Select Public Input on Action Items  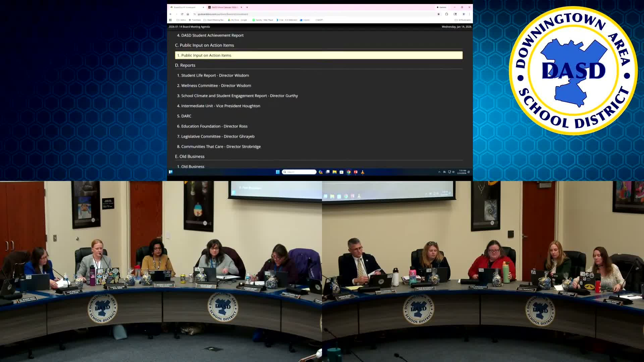pyautogui.click(x=206, y=55)
